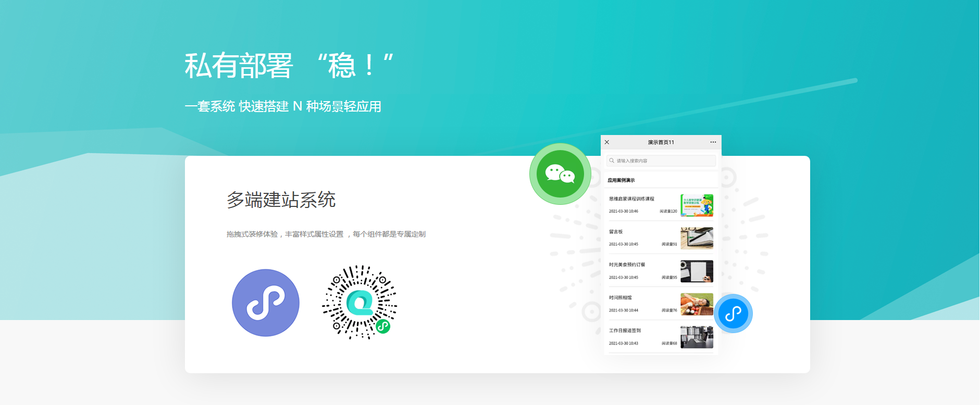Select the 应用案例演示 section header
Viewport: 980px width, 405px height.
click(x=621, y=180)
